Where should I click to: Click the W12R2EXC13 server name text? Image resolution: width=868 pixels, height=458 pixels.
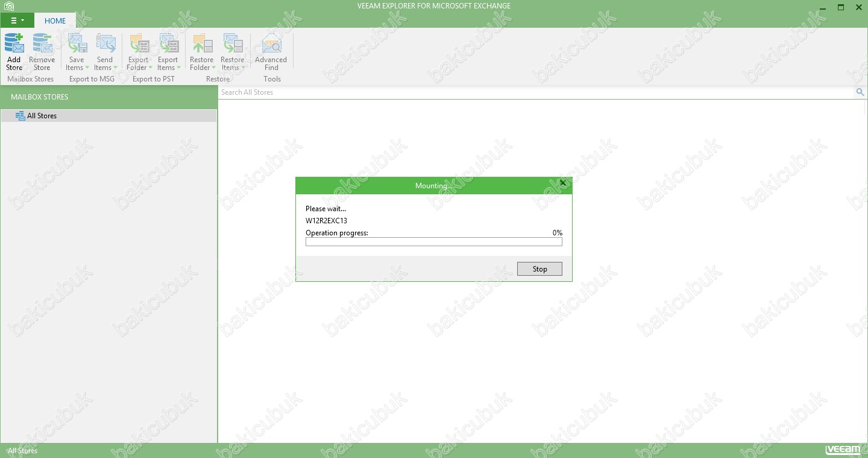[326, 221]
